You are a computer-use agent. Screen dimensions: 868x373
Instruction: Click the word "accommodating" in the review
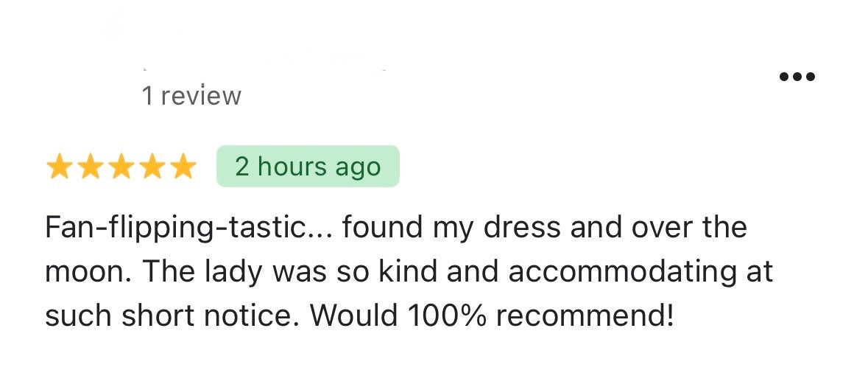tap(620, 272)
